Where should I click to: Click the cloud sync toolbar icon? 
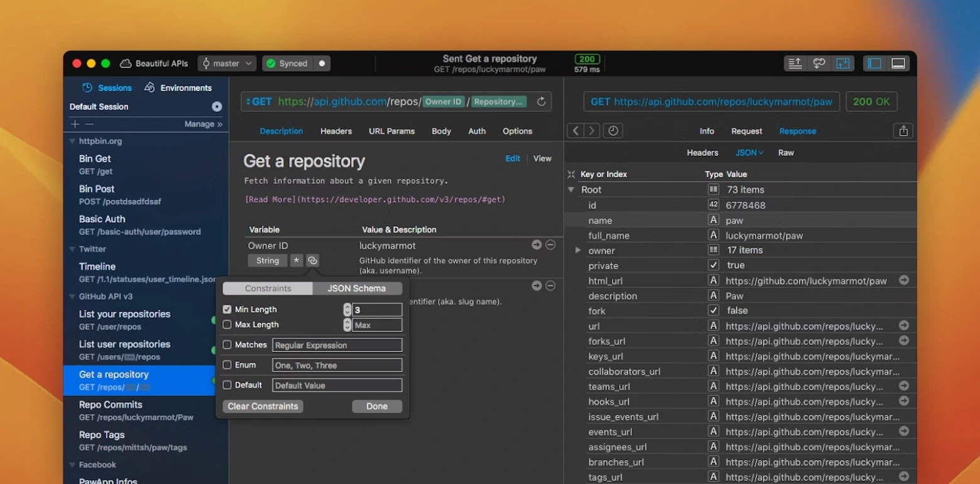coord(819,63)
